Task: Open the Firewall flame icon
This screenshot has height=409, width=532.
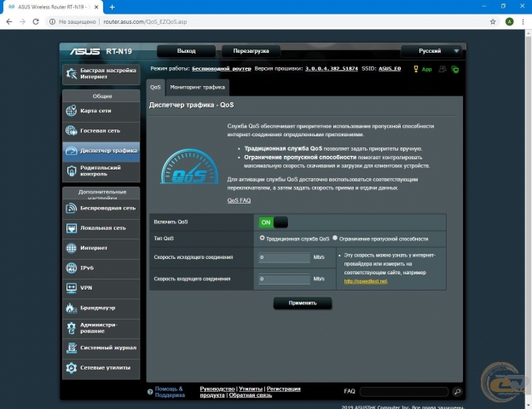Action: tap(71, 308)
